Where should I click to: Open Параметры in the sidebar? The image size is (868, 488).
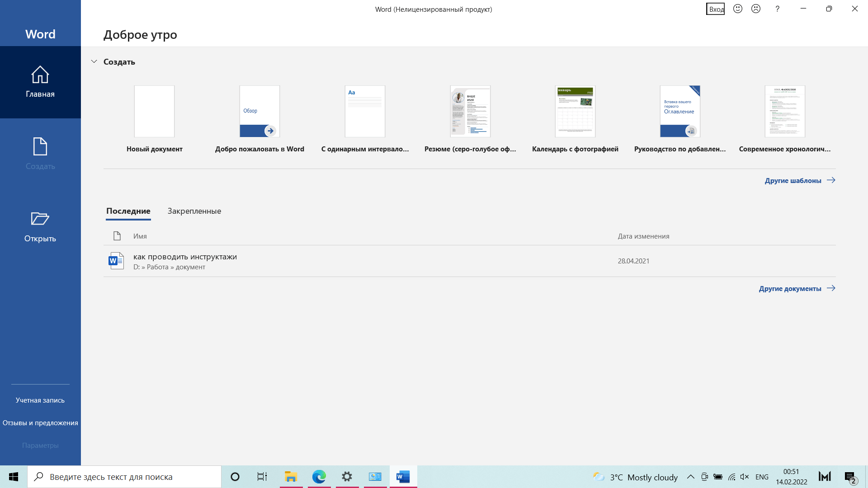[40, 445]
